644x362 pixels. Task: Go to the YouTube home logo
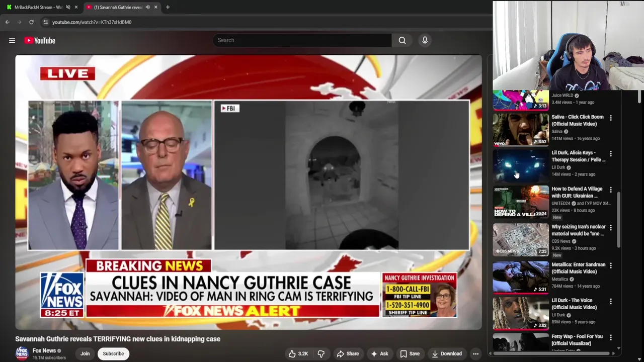pyautogui.click(x=40, y=40)
